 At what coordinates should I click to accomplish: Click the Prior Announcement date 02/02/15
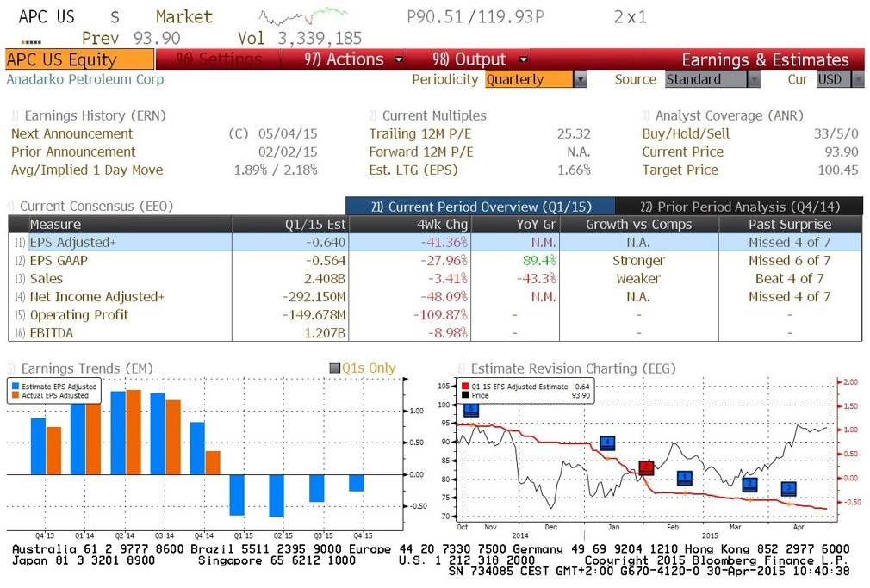pyautogui.click(x=288, y=152)
